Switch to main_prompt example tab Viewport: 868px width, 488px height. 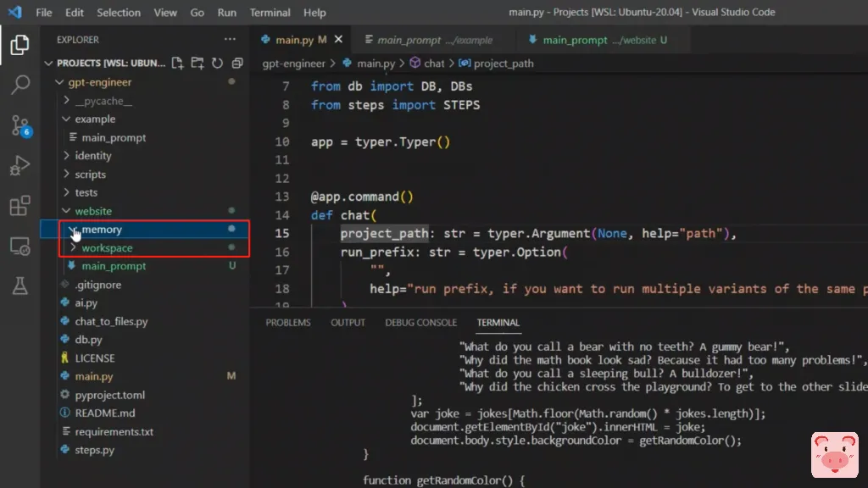434,40
